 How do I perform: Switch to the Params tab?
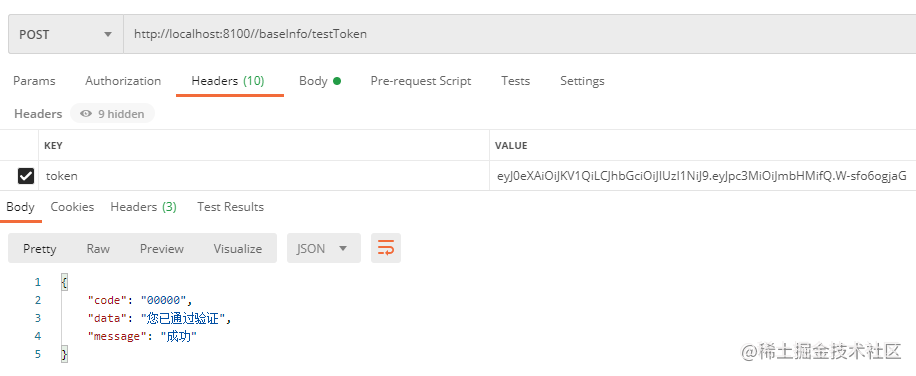coord(34,81)
